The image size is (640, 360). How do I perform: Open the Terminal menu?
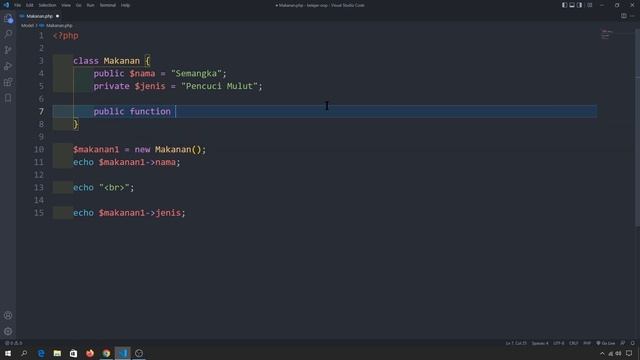(x=108, y=5)
